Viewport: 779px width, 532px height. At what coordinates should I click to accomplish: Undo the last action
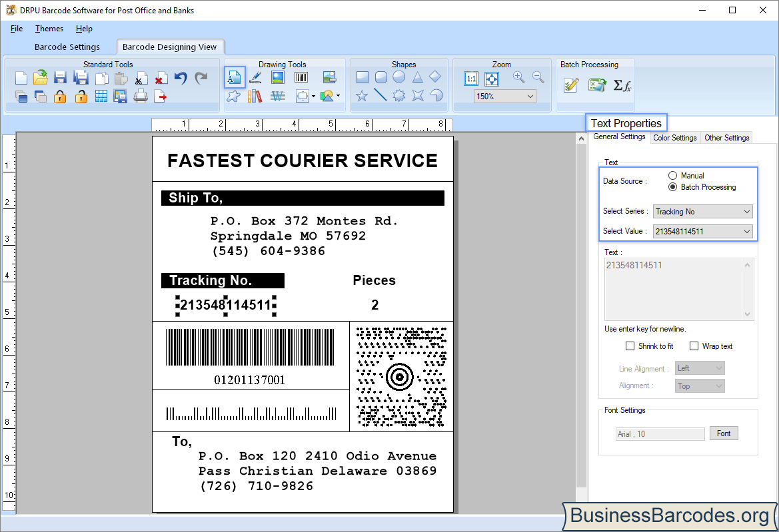pos(181,78)
